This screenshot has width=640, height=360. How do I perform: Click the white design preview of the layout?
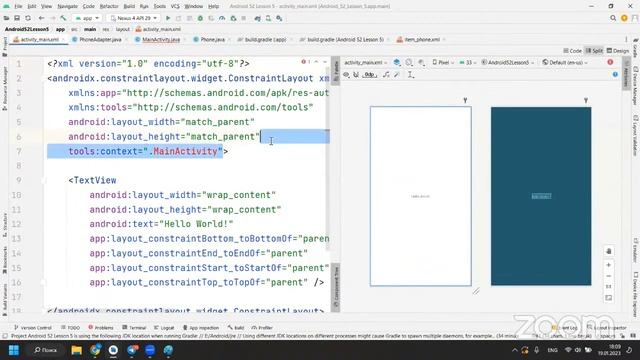pyautogui.click(x=420, y=196)
